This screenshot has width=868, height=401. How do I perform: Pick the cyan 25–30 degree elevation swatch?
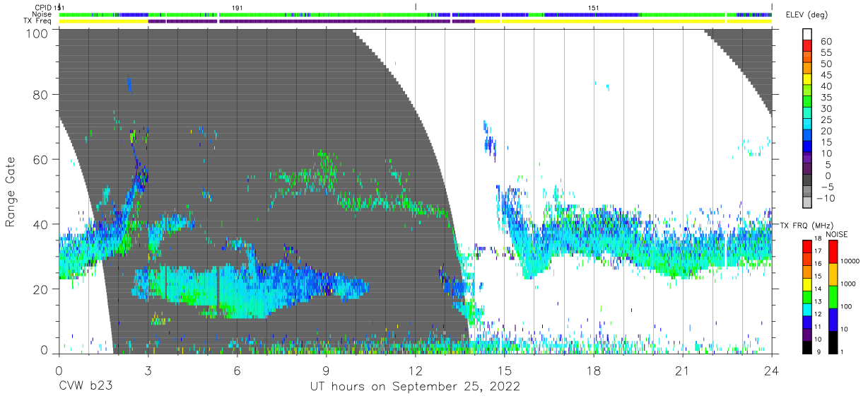tap(807, 114)
